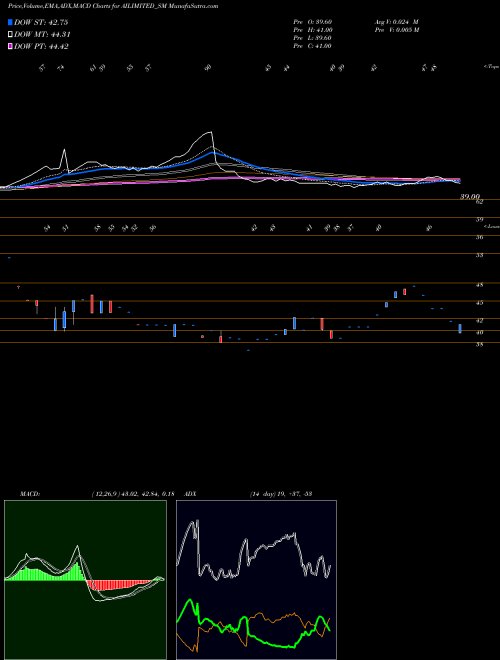
Task: Click the 'Pre V: 0.005 M' value
Action: 397,29
